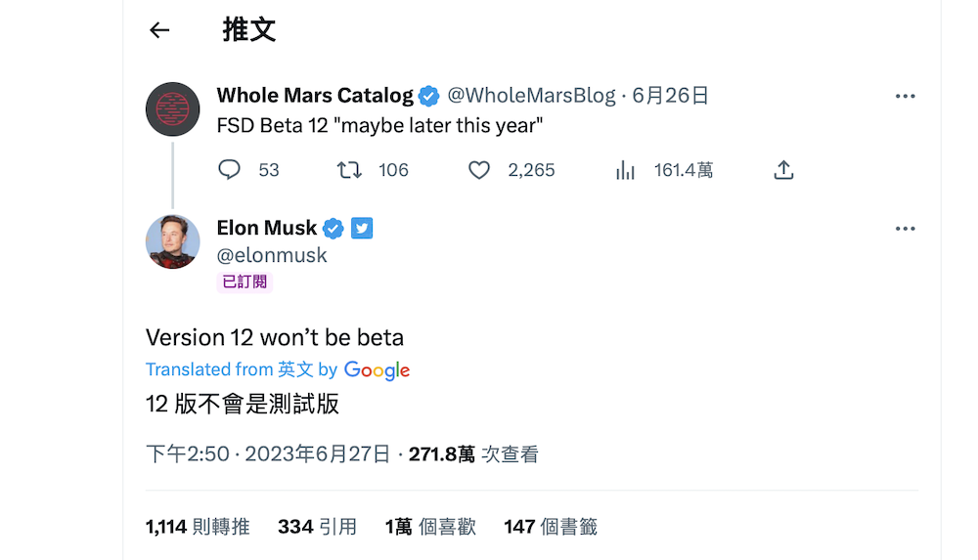The height and width of the screenshot is (560, 978).
Task: Open more options for Whole Mars tweet
Action: (x=906, y=96)
